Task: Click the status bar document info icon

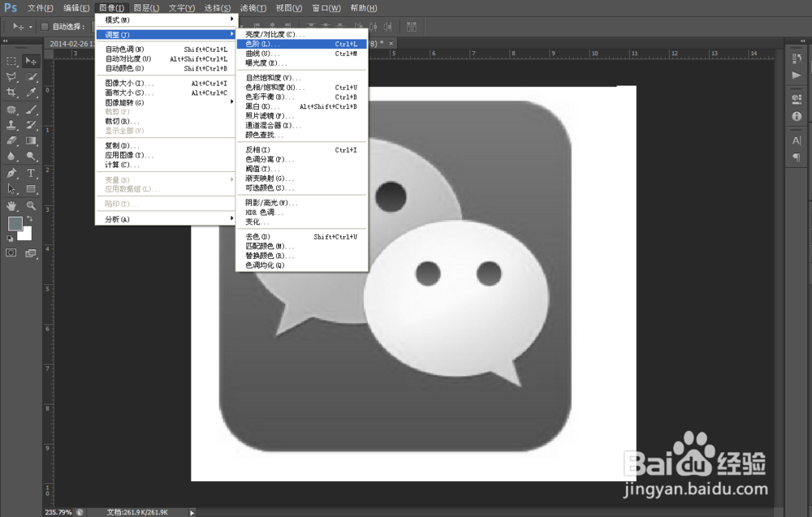Action: pyautogui.click(x=80, y=512)
